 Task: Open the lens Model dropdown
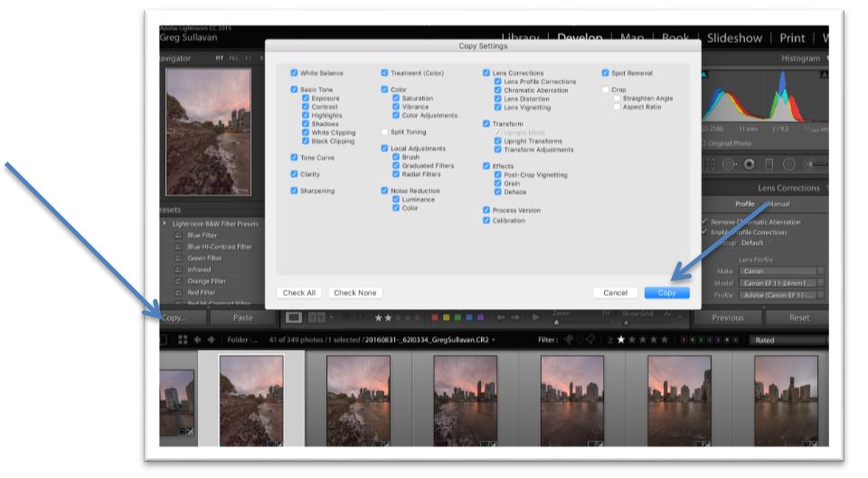[781, 283]
